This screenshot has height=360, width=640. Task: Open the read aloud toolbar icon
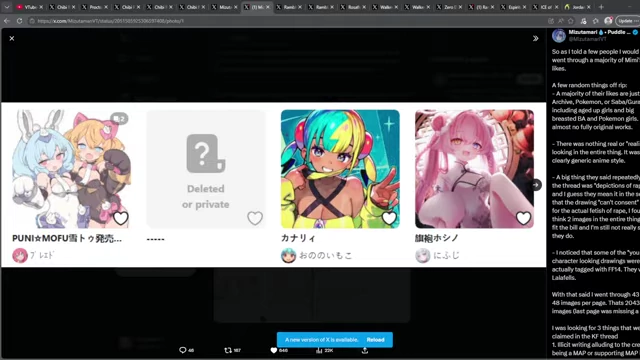point(561,21)
